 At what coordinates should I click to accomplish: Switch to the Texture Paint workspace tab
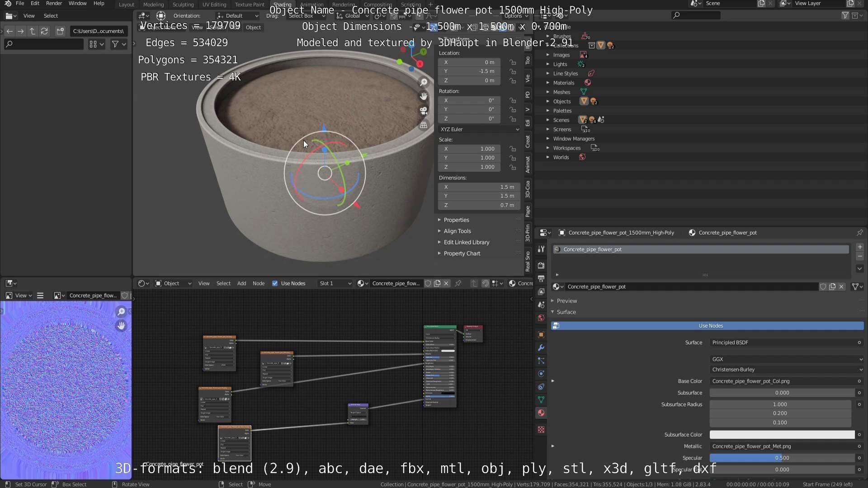[250, 5]
